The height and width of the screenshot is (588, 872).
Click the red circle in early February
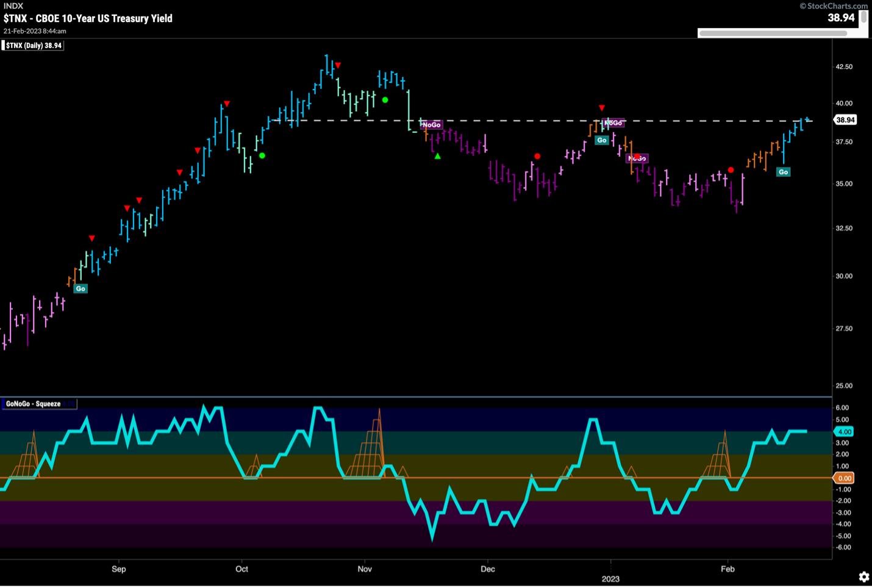[x=731, y=170]
